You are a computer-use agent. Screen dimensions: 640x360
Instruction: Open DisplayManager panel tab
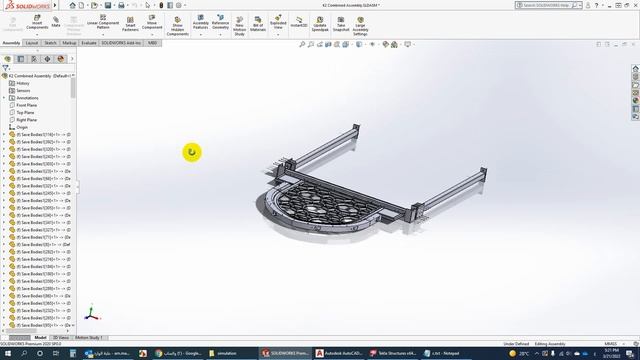click(60, 59)
